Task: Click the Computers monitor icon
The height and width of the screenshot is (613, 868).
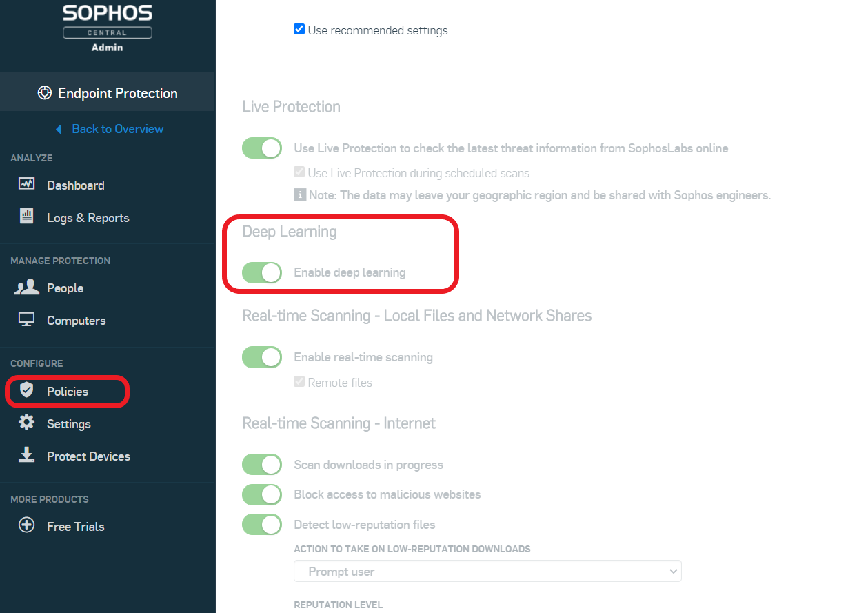Action: point(26,320)
